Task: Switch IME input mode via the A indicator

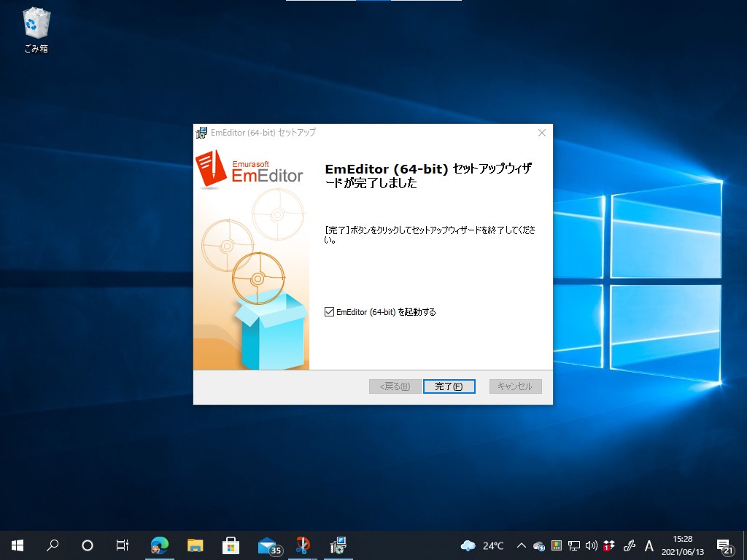Action: click(x=649, y=545)
